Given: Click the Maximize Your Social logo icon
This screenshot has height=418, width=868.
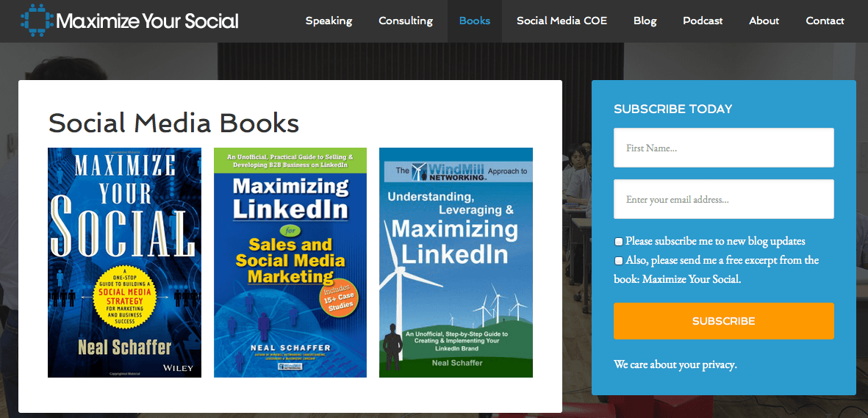Looking at the screenshot, I should tap(37, 21).
